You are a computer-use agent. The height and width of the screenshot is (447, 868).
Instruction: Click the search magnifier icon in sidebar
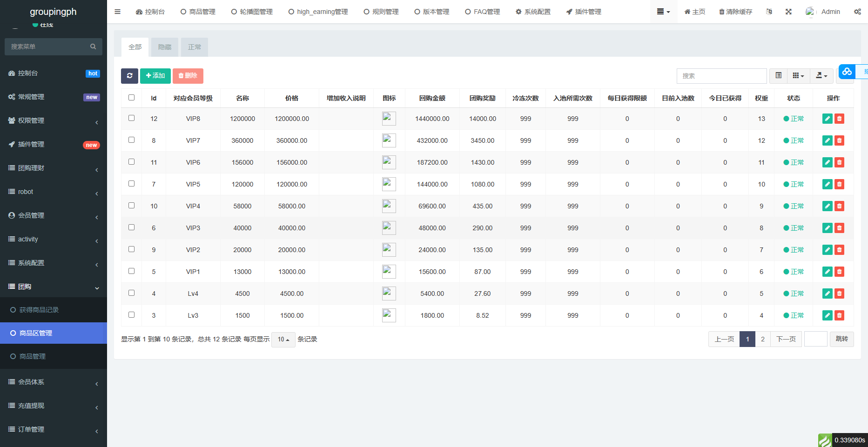click(93, 47)
